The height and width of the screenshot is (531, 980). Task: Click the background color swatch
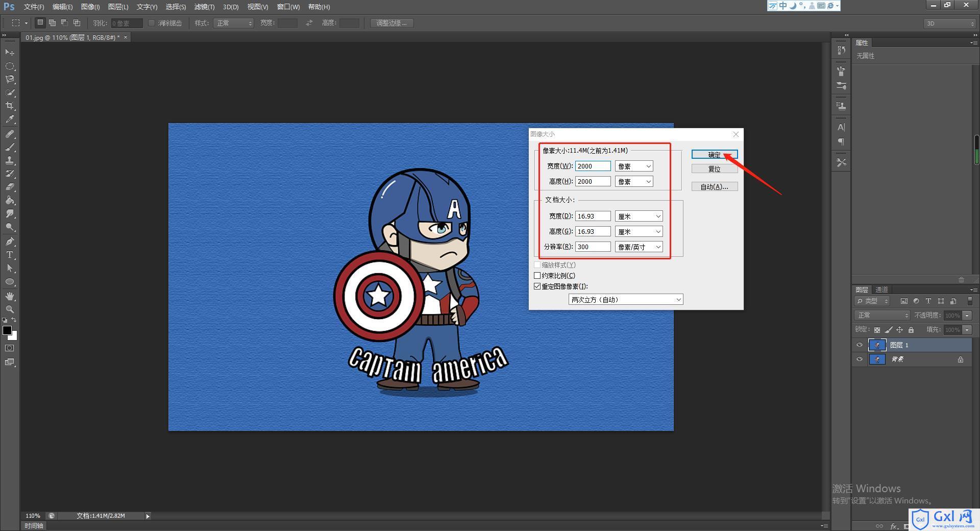pos(14,337)
